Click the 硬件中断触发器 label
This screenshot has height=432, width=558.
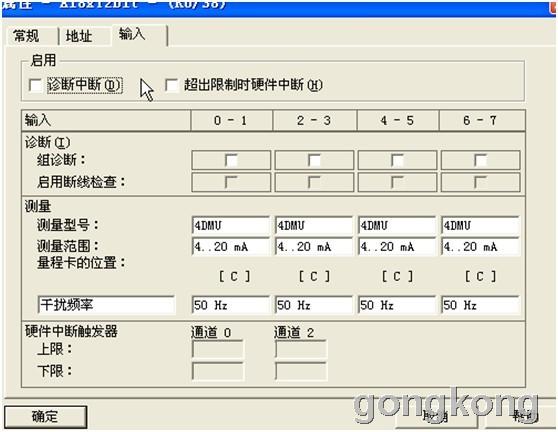(x=71, y=331)
